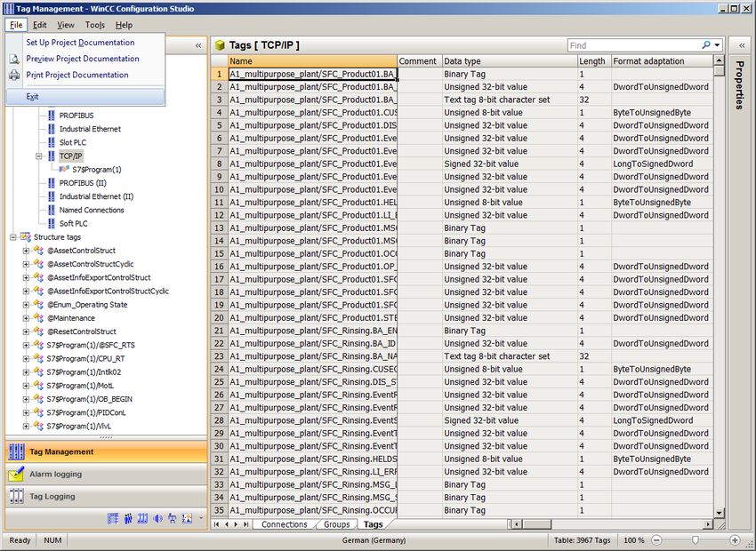756x551 pixels.
Task: Open the Edit menu
Action: point(39,25)
